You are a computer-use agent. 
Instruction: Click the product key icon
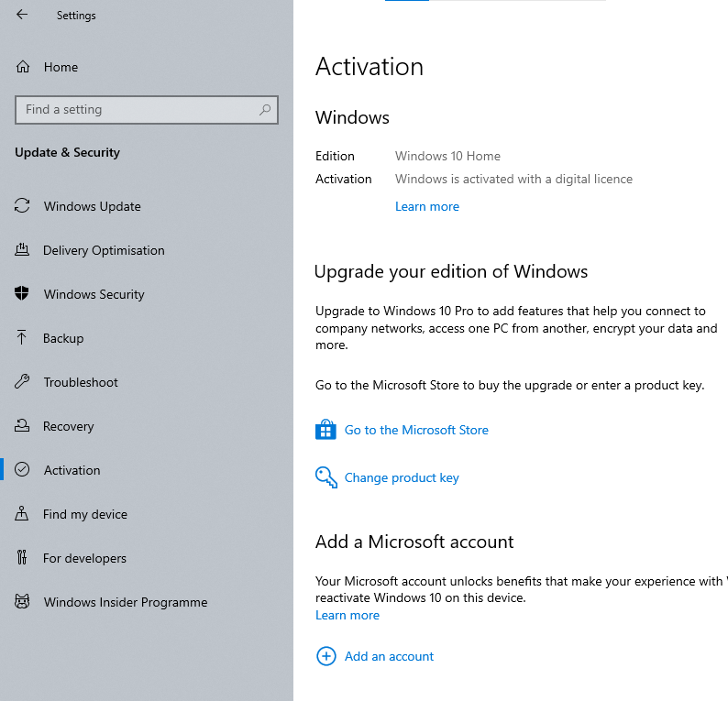click(x=325, y=477)
